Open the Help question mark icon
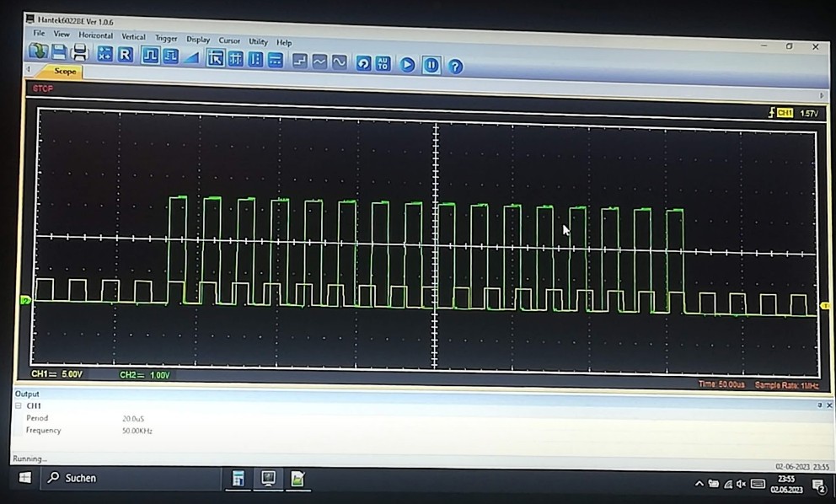This screenshot has width=836, height=504. click(x=455, y=66)
